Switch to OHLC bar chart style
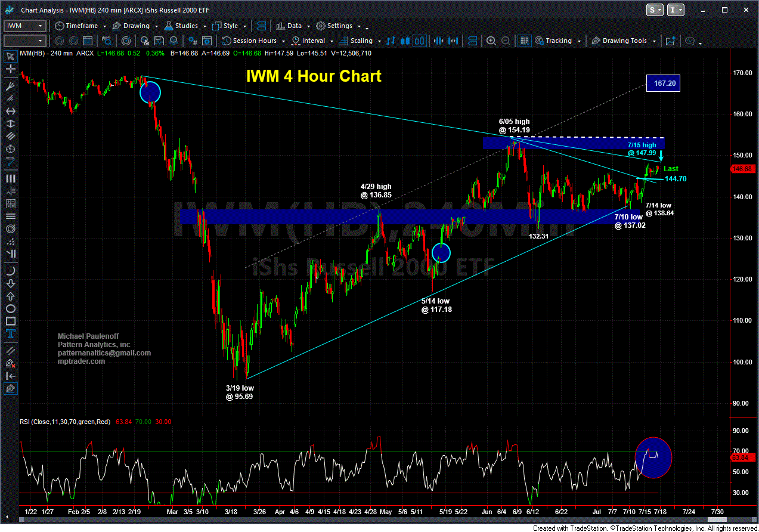This screenshot has width=759, height=532. click(x=391, y=41)
